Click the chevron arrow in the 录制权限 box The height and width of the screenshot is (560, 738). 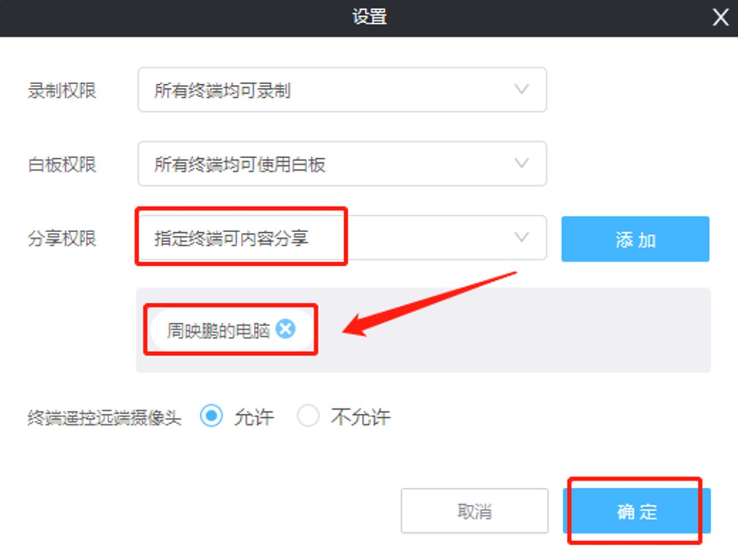point(522,89)
